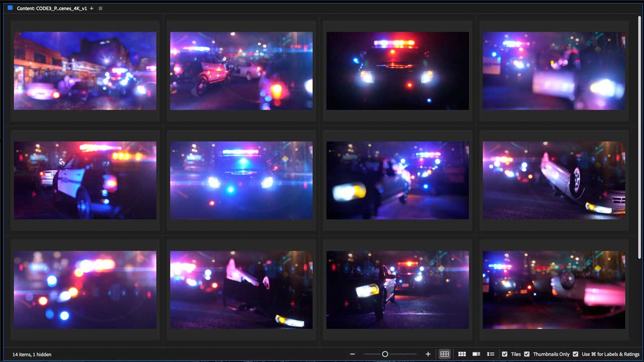The height and width of the screenshot is (362, 644).
Task: Select the blurry bokeh lights thumbnail in bottom-left
Action: [x=85, y=290]
